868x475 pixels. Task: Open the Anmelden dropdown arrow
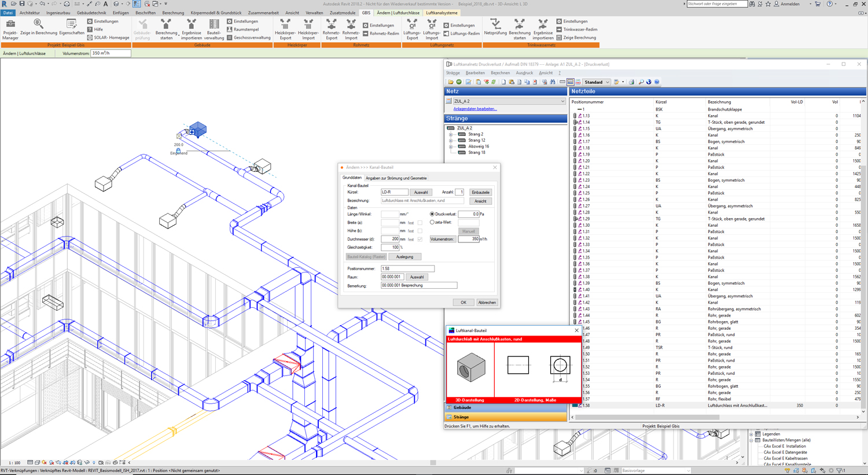coord(810,4)
